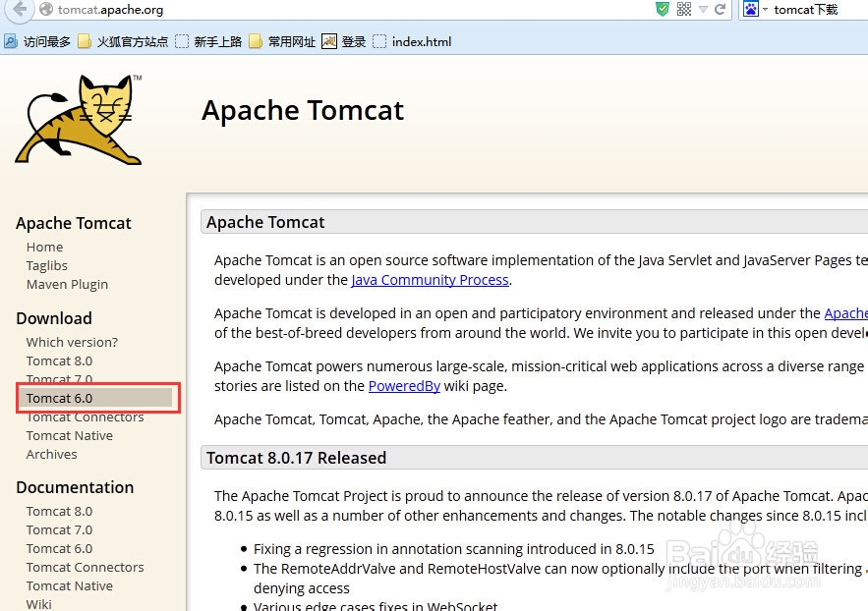The image size is (868, 611).
Task: Follow the Apache license link
Action: (845, 313)
